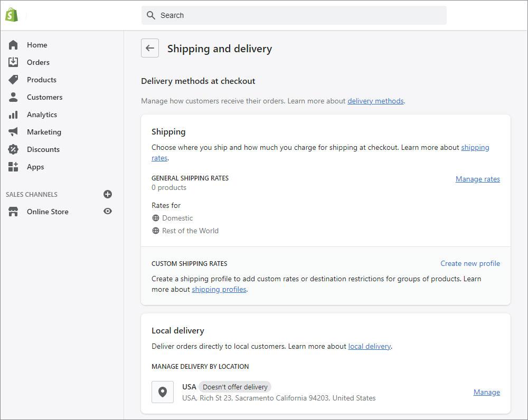
Task: Click the Shopify logo icon
Action: point(12,15)
